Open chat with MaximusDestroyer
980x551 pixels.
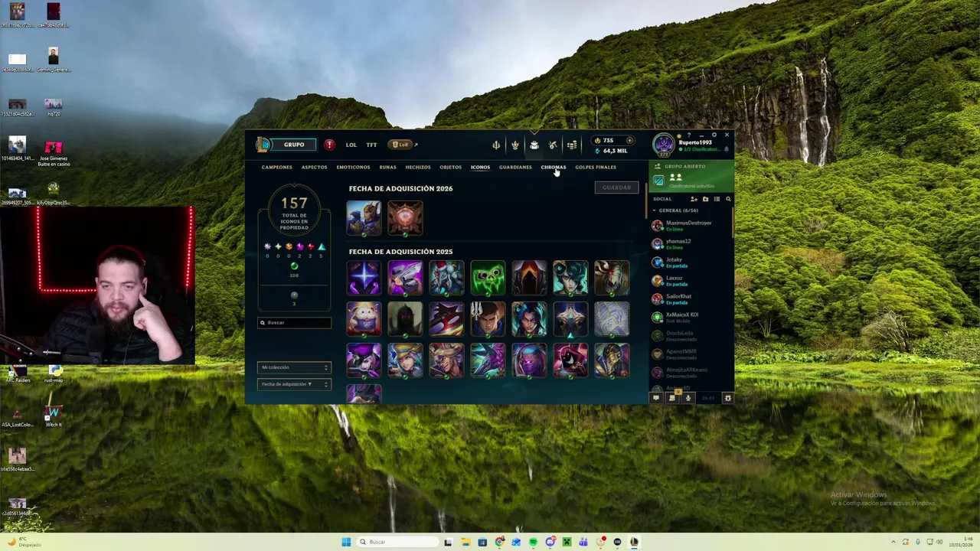tap(689, 226)
